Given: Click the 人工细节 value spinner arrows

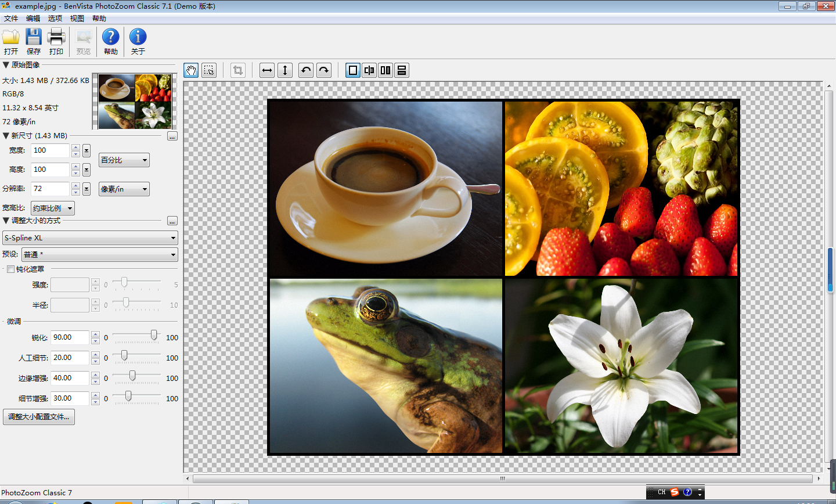Looking at the screenshot, I should [x=96, y=358].
